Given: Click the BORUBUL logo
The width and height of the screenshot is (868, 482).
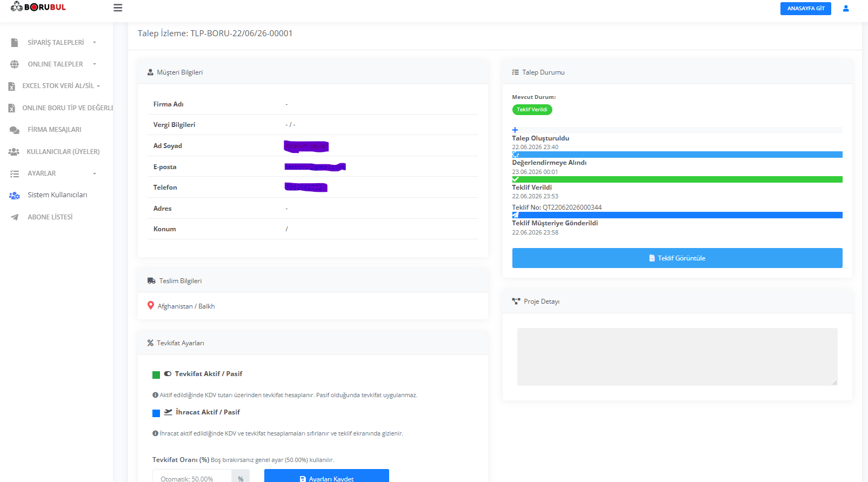Looking at the screenshot, I should (38, 7).
